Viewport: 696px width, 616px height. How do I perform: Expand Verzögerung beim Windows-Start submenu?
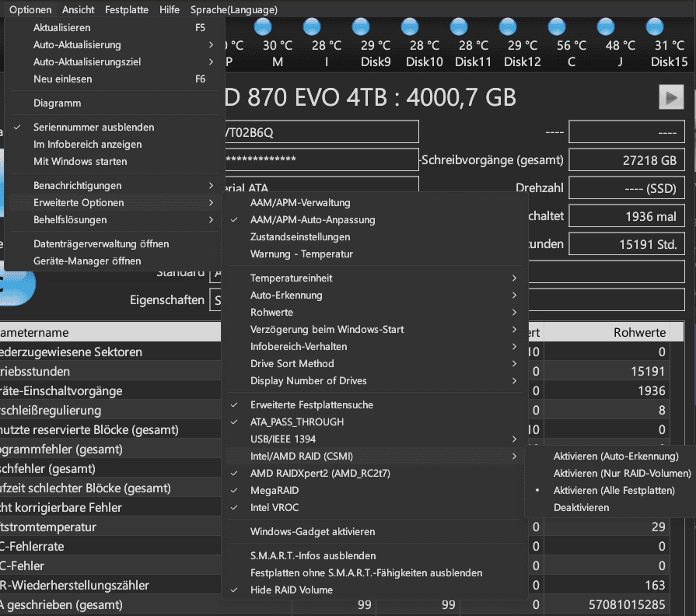374,329
